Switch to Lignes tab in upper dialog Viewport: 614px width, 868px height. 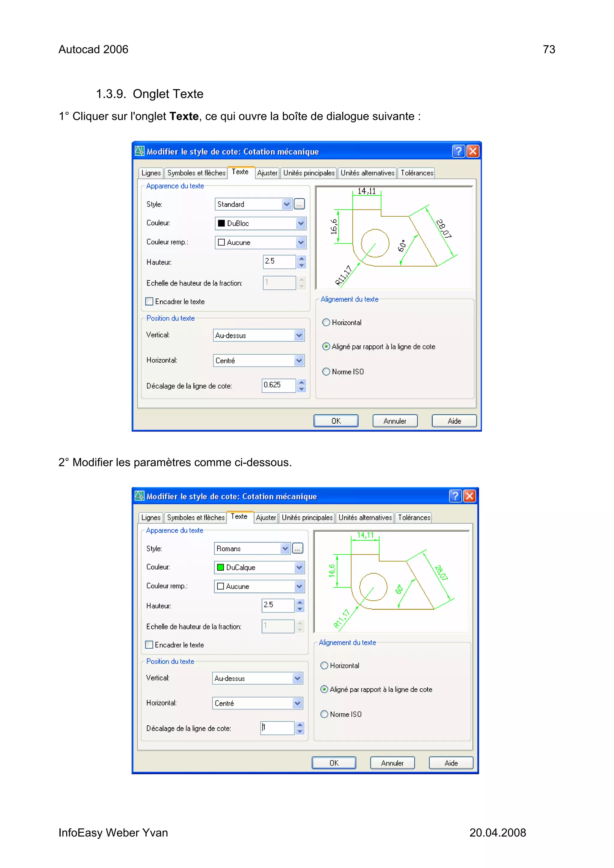[151, 173]
